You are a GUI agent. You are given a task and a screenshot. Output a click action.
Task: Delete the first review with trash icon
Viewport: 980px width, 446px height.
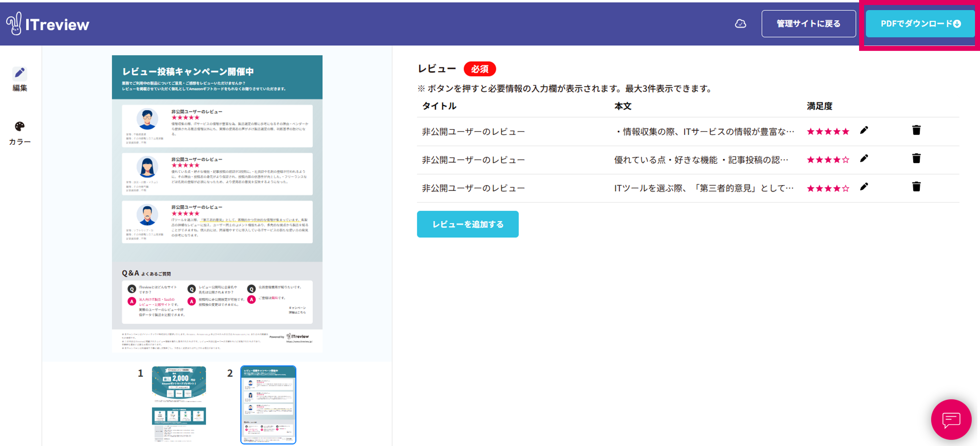click(916, 130)
